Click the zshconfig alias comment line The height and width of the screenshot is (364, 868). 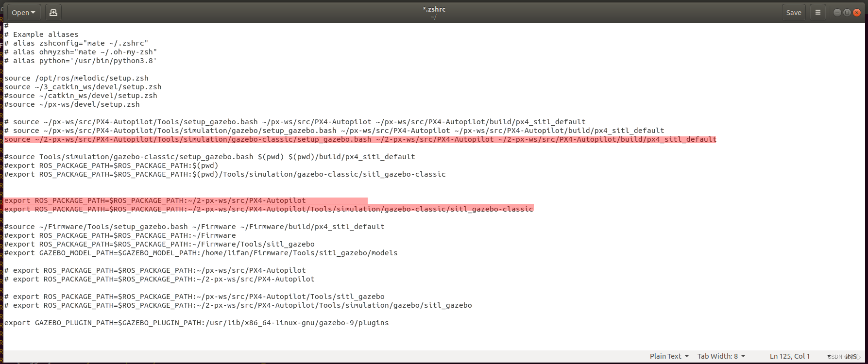(x=76, y=43)
